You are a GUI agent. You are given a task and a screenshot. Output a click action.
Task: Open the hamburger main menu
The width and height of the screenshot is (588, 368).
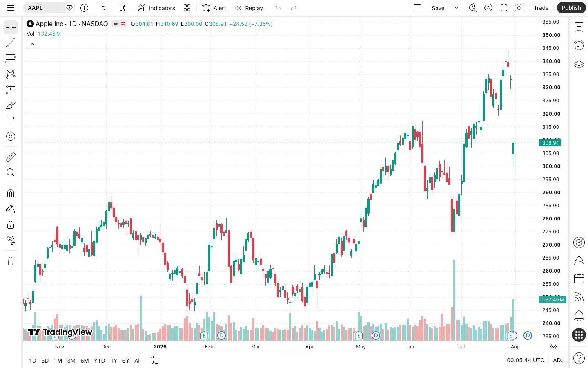11,8
